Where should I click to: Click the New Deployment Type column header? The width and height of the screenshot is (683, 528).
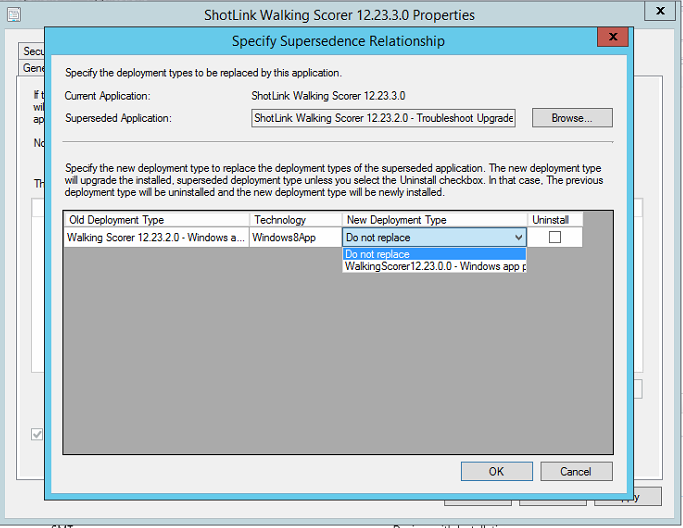tap(435, 220)
